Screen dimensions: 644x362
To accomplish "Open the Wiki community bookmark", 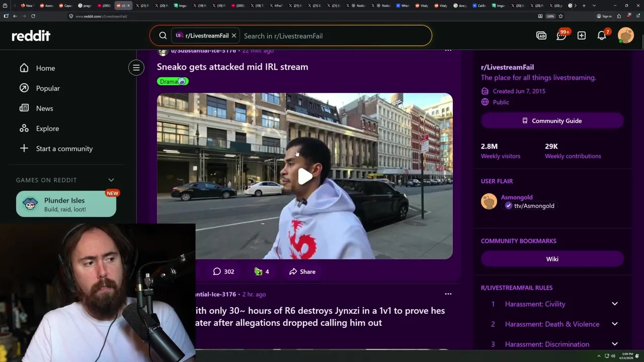I will coord(552,259).
